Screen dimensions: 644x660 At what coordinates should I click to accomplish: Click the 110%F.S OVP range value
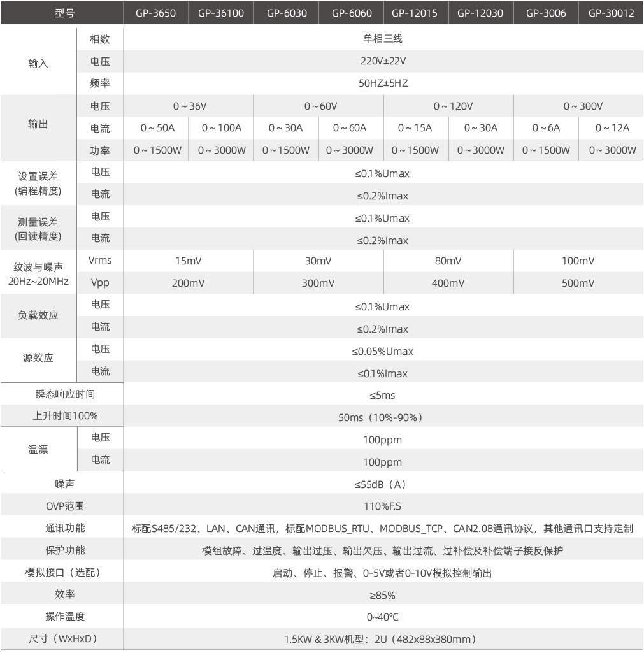(382, 506)
